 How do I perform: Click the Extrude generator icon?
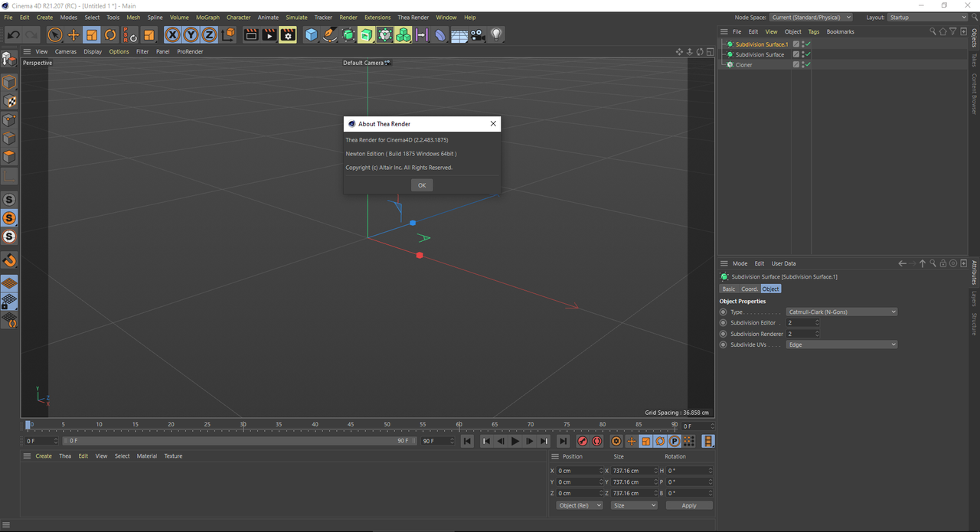(367, 34)
